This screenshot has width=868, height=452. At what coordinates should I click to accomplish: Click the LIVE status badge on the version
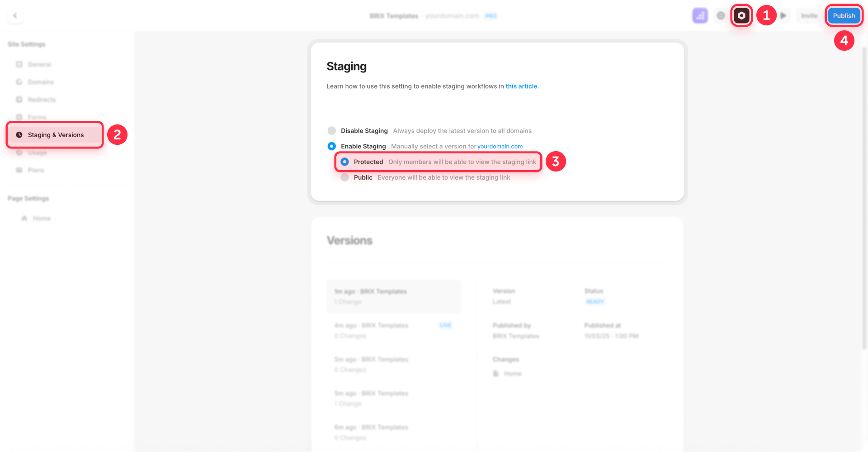coord(445,325)
